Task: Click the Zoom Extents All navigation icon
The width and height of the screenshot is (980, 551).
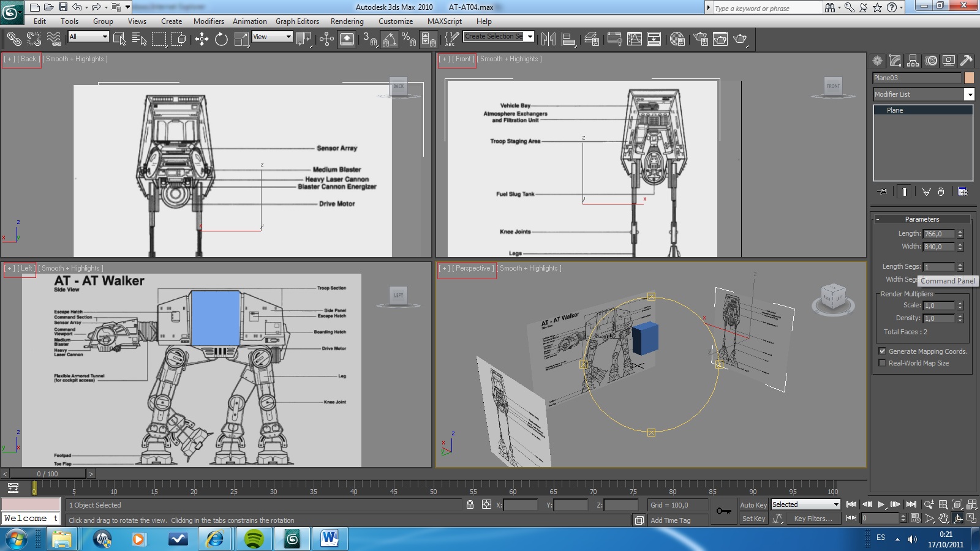Action: (971, 505)
